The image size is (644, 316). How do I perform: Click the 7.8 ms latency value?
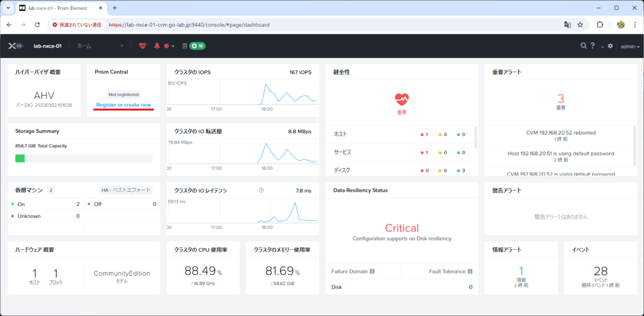point(304,190)
